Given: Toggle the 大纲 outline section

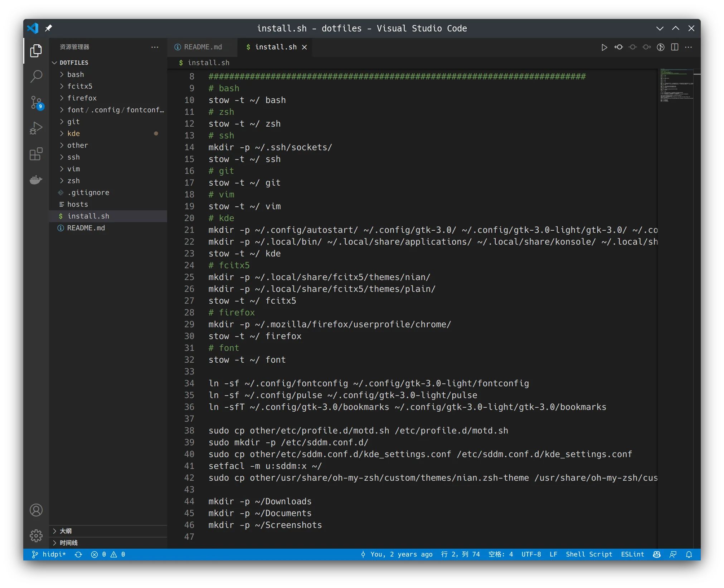Looking at the screenshot, I should click(66, 531).
